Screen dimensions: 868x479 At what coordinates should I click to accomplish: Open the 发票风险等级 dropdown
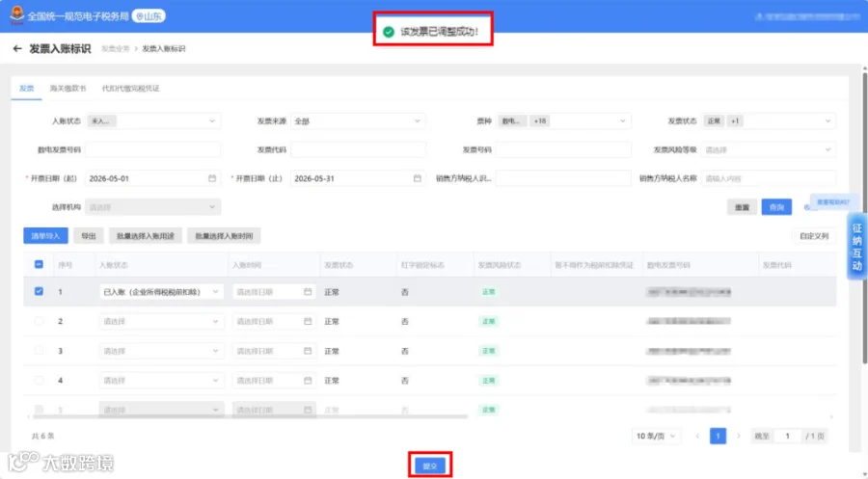[769, 150]
